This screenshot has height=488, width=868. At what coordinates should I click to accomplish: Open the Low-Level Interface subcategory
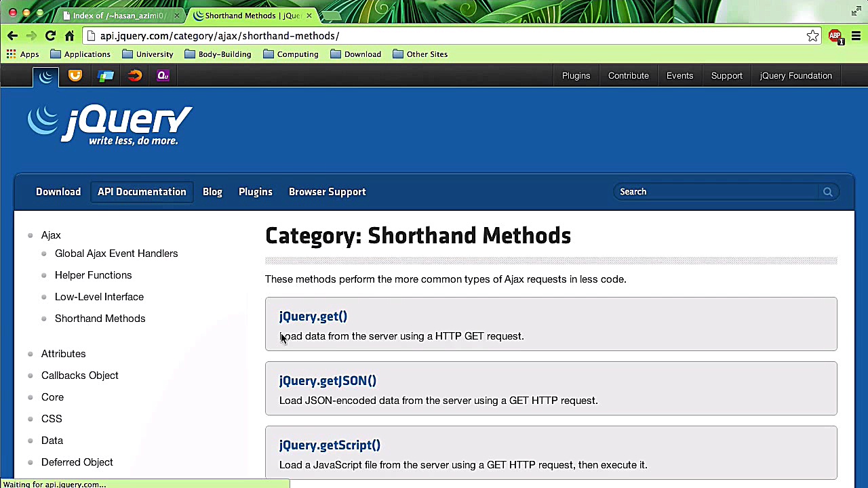click(x=99, y=297)
